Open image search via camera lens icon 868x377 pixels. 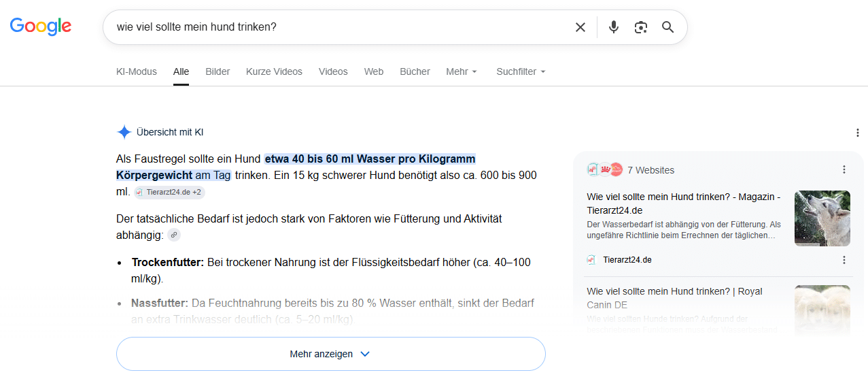pos(641,27)
